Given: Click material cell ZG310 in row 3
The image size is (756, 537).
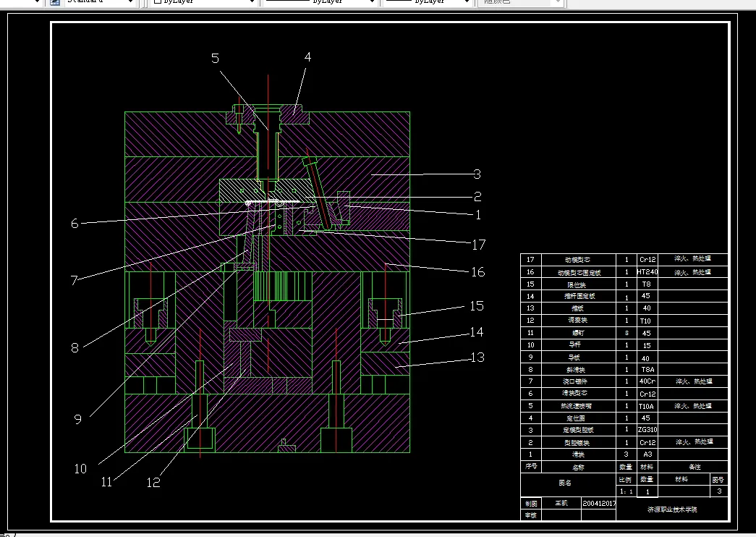Looking at the screenshot, I should click(647, 429).
